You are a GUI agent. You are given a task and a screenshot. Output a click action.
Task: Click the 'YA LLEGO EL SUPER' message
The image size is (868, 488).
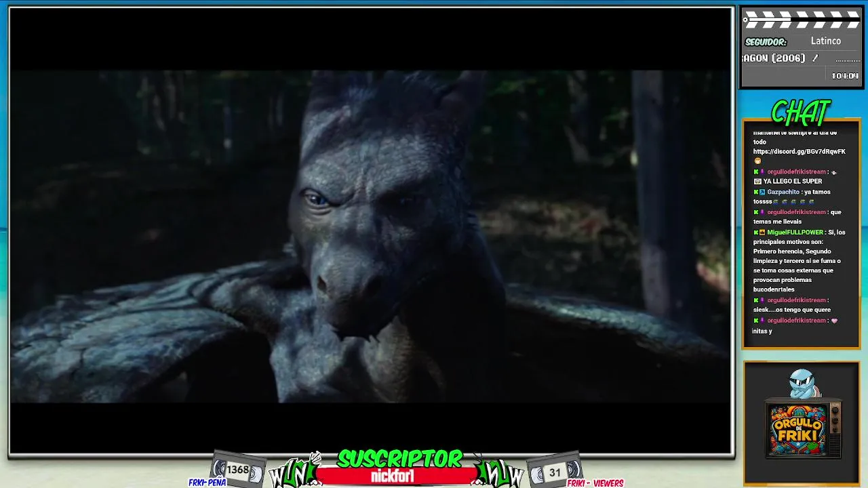pyautogui.click(x=793, y=182)
